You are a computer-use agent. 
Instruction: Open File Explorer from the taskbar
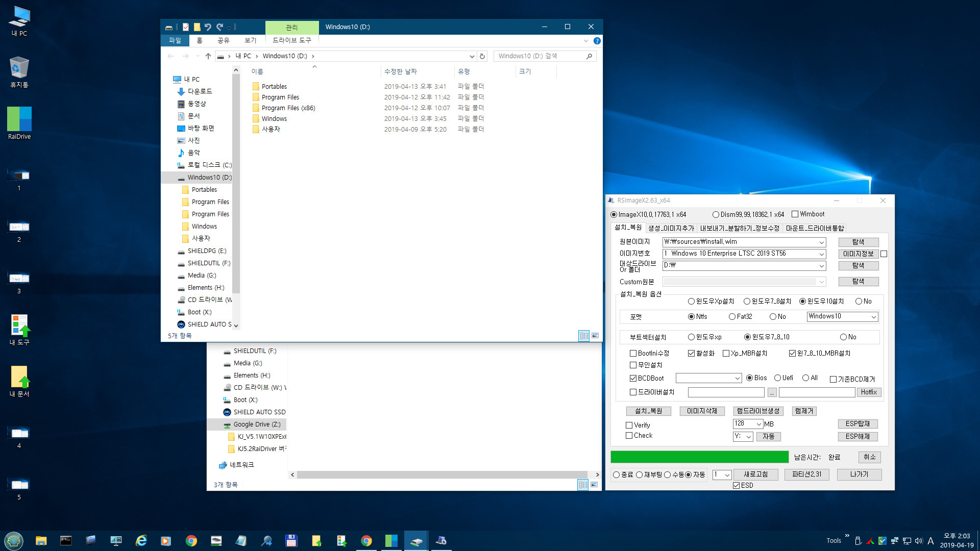pyautogui.click(x=41, y=541)
